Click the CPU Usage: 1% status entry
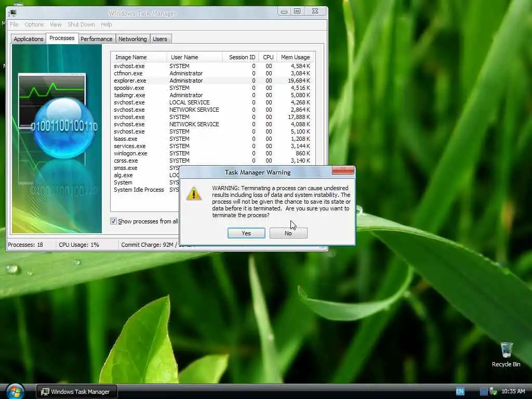Viewport: 532px width, 399px height. pos(79,245)
